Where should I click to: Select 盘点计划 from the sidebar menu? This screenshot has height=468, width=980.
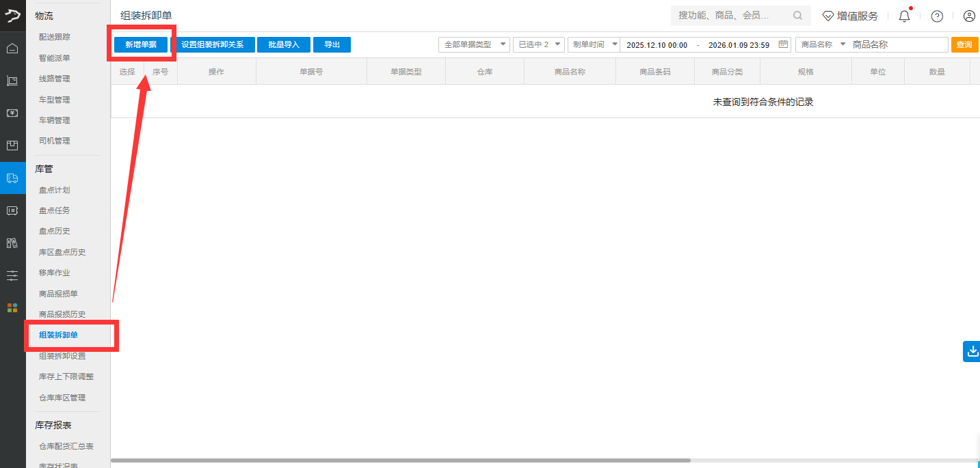(55, 190)
